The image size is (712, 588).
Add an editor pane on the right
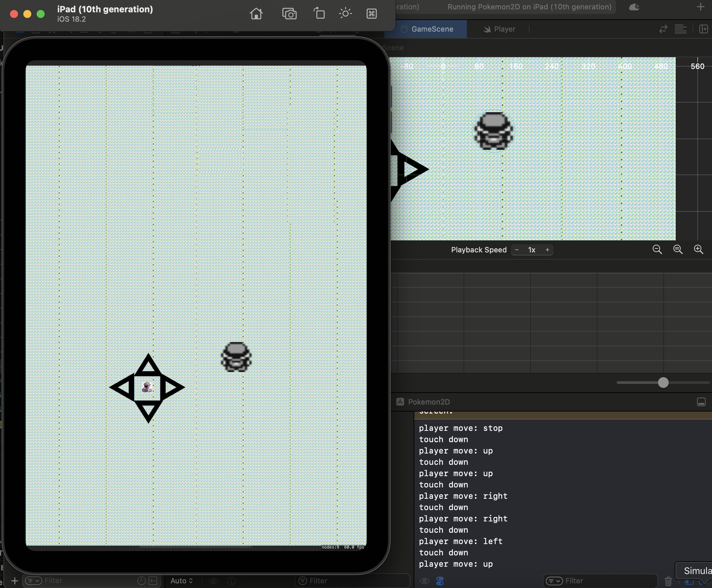pos(704,29)
